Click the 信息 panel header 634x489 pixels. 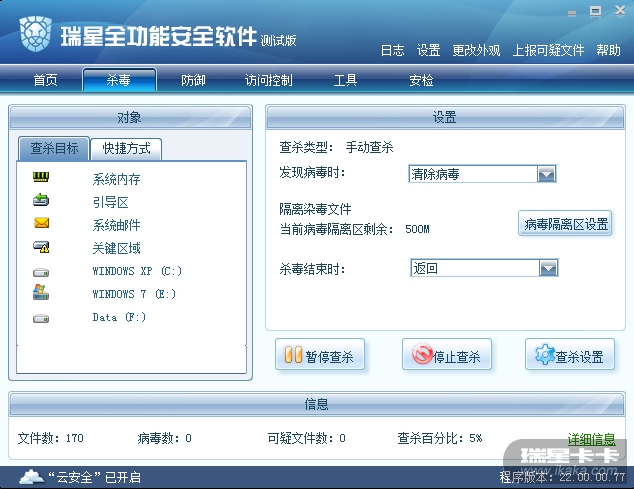click(317, 404)
